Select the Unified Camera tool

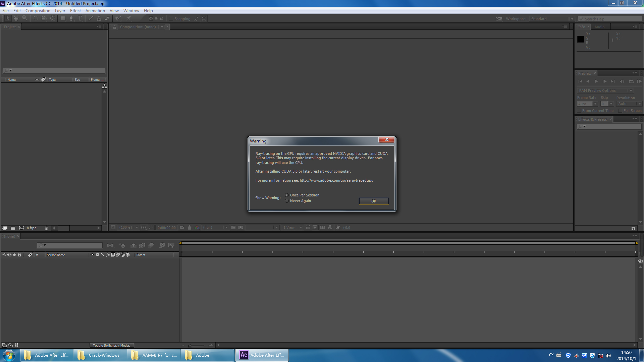[44, 18]
